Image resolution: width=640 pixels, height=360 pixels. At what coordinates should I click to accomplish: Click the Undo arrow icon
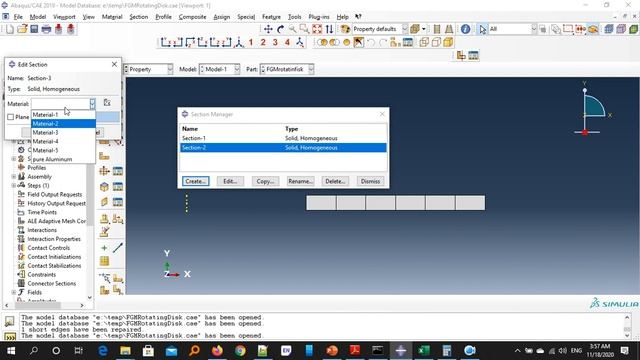pos(371,42)
